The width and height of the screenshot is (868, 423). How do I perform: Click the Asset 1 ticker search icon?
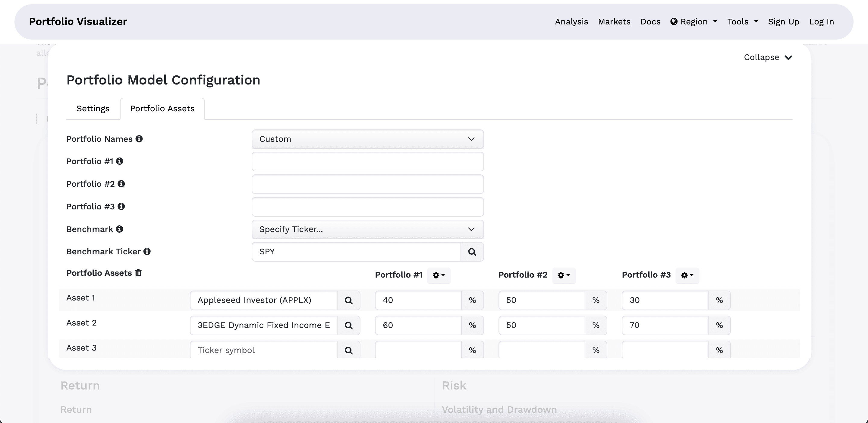pyautogui.click(x=348, y=300)
